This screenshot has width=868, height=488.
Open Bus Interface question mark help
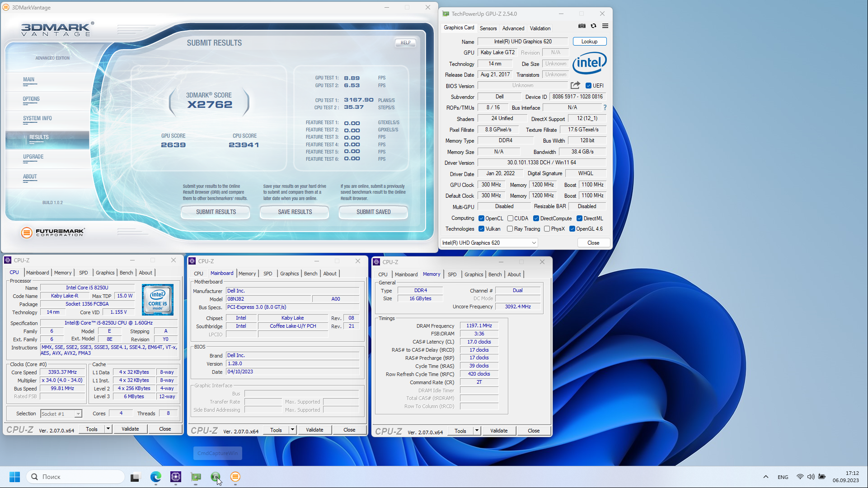click(605, 107)
